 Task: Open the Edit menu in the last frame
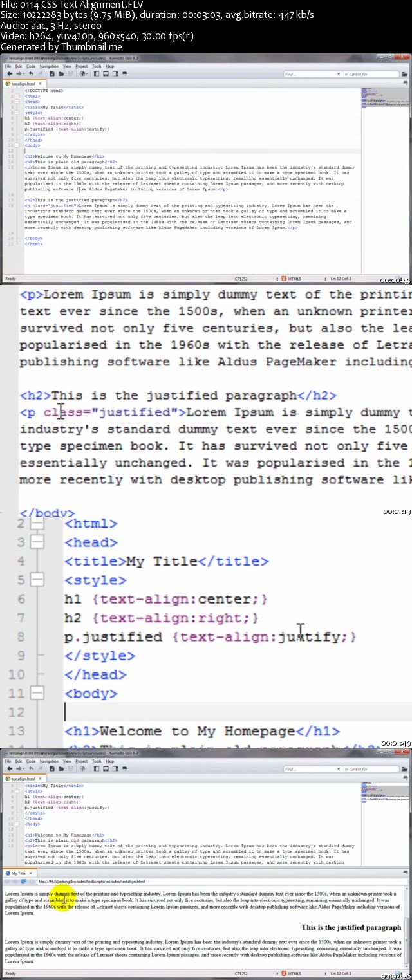pos(19,761)
